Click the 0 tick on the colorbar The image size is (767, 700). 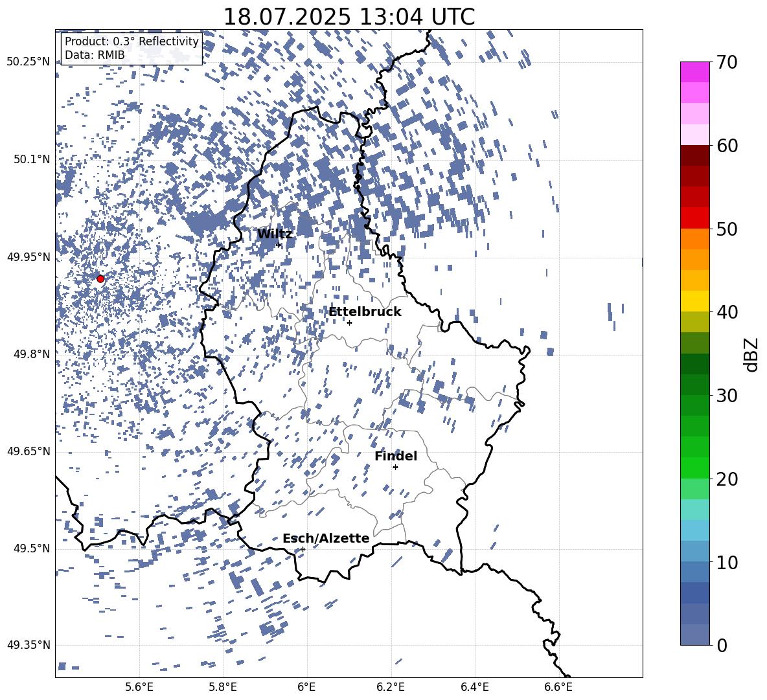(x=722, y=645)
